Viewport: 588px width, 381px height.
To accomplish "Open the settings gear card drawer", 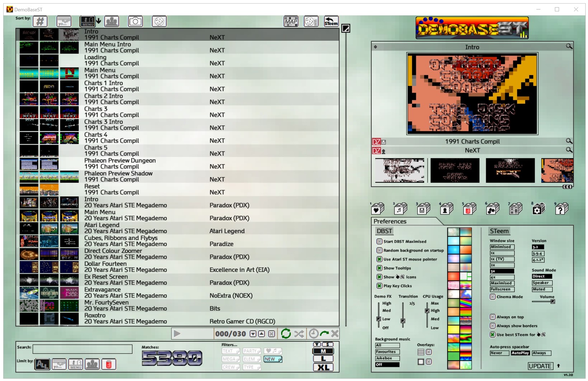I will click(538, 209).
